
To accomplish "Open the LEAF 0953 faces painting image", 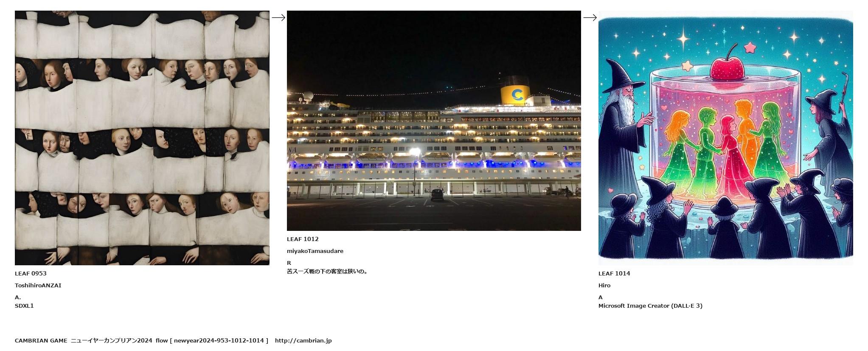I will [x=142, y=138].
